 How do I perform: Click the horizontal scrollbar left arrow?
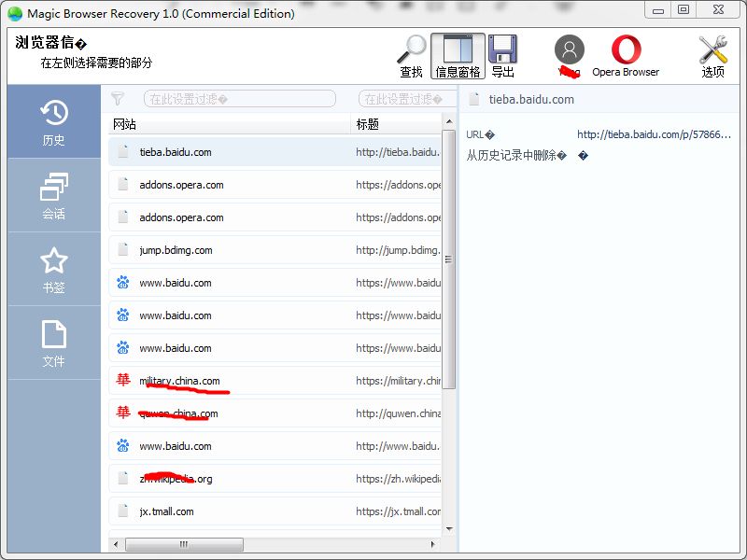(x=116, y=544)
